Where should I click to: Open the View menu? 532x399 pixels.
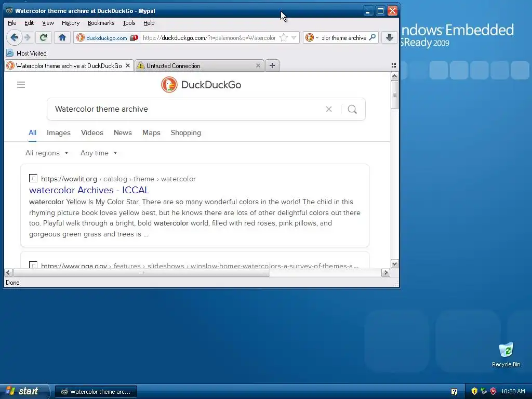(48, 23)
